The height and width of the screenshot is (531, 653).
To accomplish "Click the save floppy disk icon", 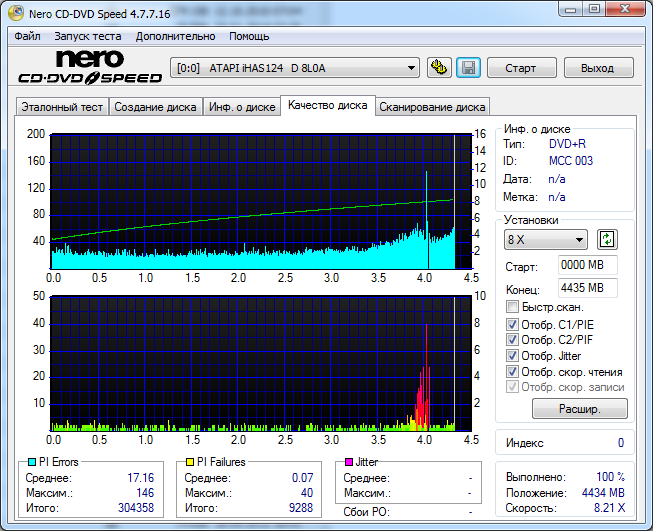I will pos(468,68).
